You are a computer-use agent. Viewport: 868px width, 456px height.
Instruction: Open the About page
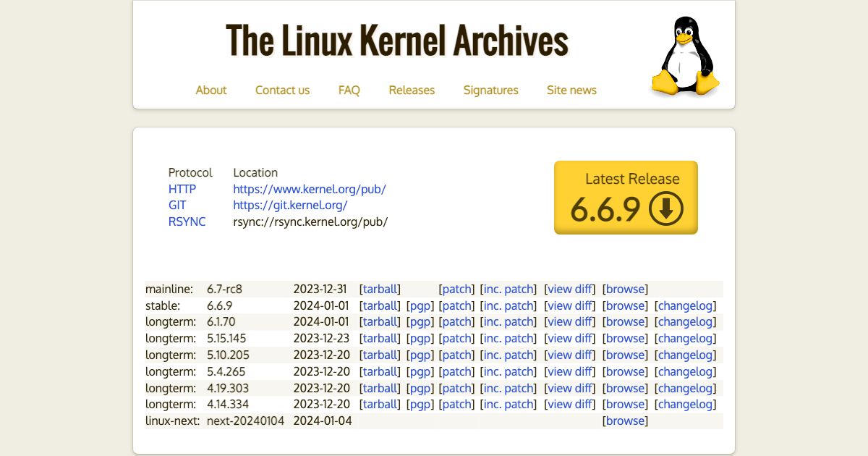coord(210,90)
